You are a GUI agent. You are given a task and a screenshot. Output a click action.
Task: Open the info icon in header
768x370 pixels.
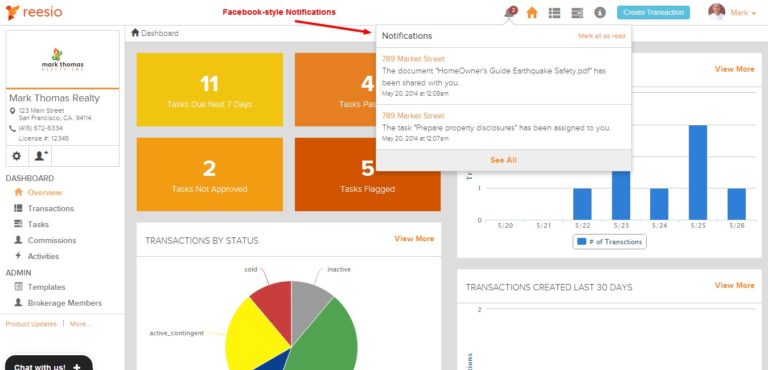tap(600, 13)
